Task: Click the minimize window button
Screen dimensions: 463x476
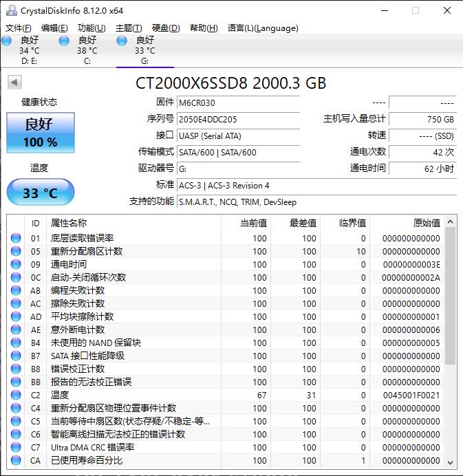Action: coord(385,10)
